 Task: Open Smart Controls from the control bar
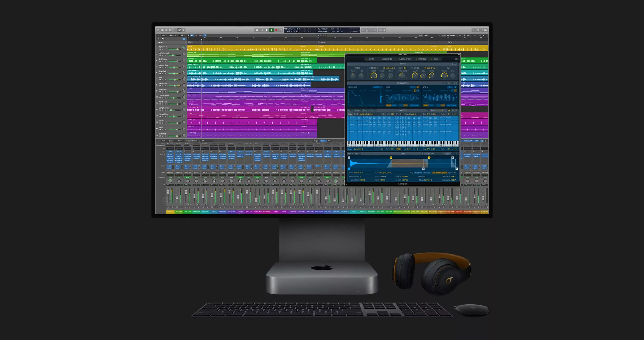pos(176,30)
